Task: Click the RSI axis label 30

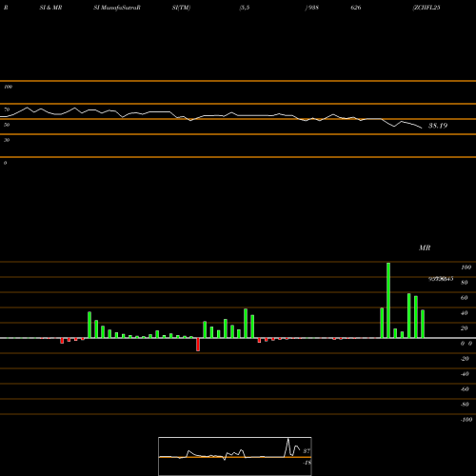Action: (x=7, y=140)
